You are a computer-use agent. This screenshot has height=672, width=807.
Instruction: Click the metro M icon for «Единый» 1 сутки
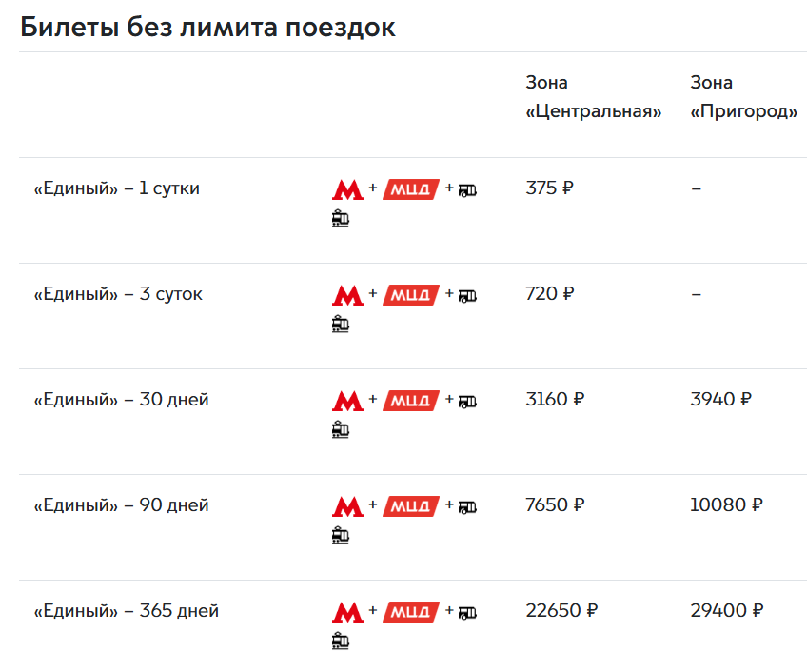coord(348,189)
